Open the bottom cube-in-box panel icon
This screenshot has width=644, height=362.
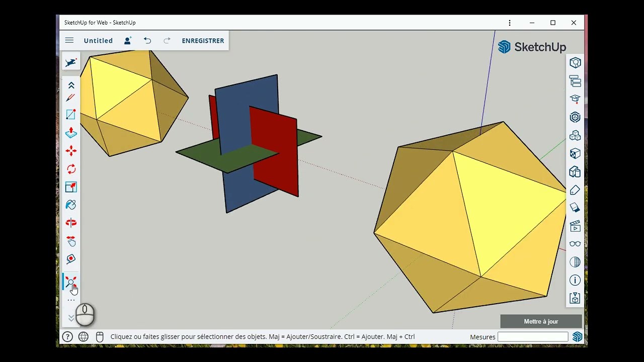tap(575, 298)
